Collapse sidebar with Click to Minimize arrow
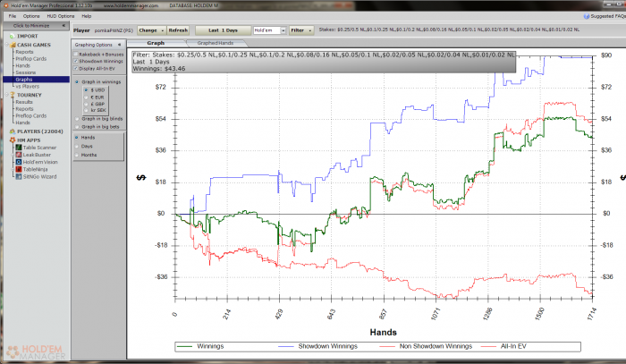Image resolution: width=626 pixels, height=364 pixels. point(63,26)
